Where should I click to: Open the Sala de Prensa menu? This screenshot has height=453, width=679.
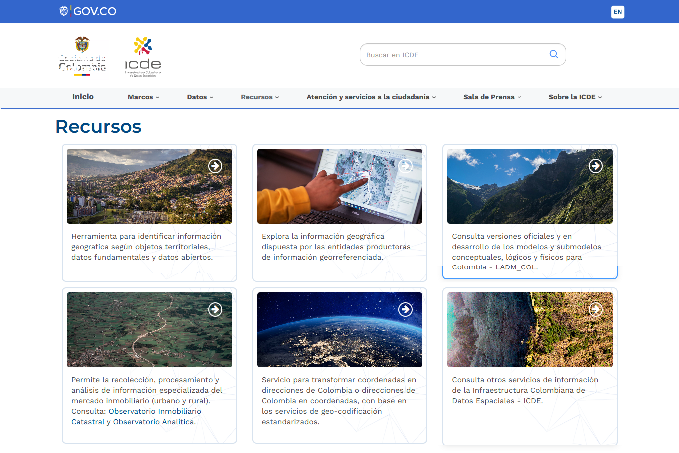point(491,97)
